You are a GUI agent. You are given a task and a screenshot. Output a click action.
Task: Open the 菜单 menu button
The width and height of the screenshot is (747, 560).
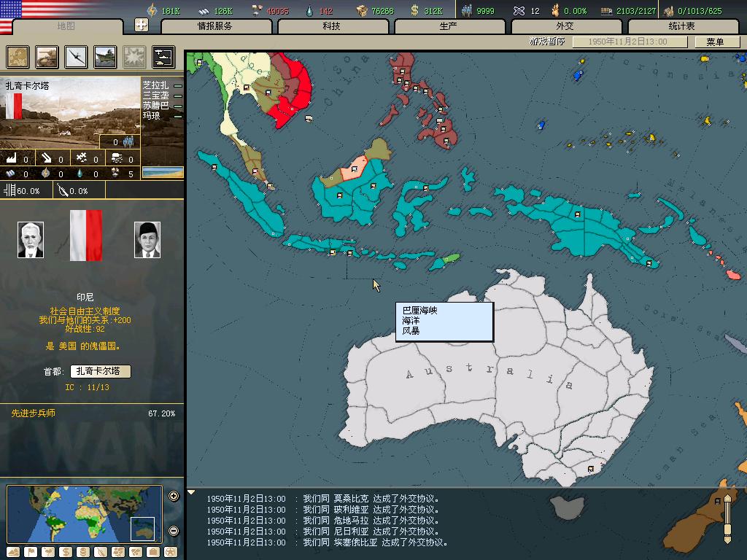(x=714, y=42)
